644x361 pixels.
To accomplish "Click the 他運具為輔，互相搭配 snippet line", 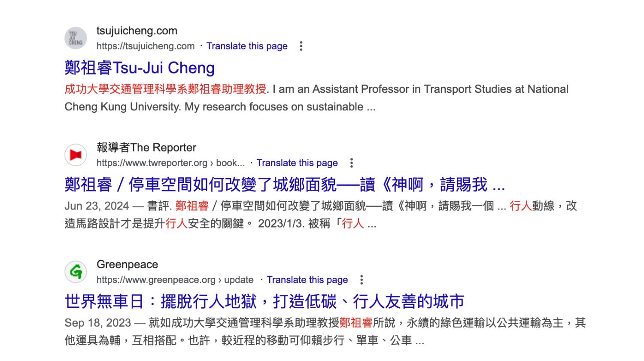I will (x=244, y=340).
